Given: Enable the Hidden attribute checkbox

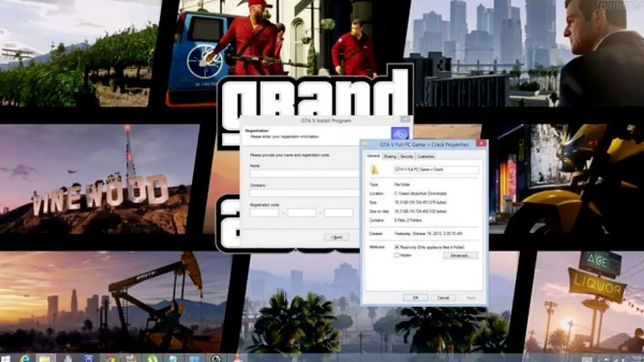Looking at the screenshot, I should [397, 255].
